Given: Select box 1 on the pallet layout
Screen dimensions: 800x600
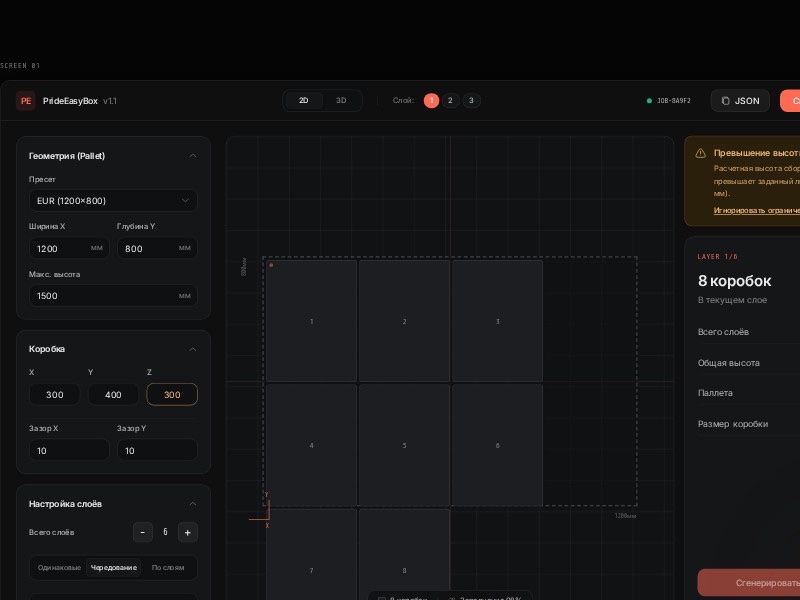Looking at the screenshot, I should [x=311, y=321].
